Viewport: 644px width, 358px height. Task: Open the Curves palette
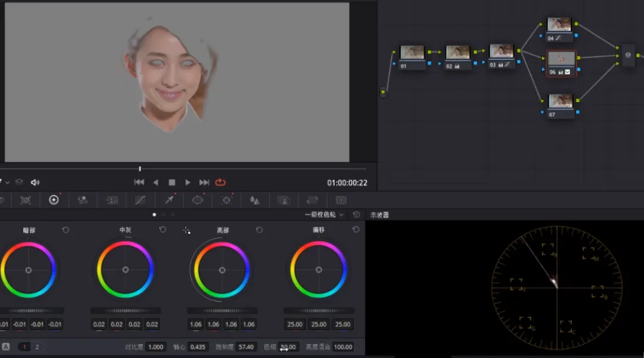coord(140,200)
